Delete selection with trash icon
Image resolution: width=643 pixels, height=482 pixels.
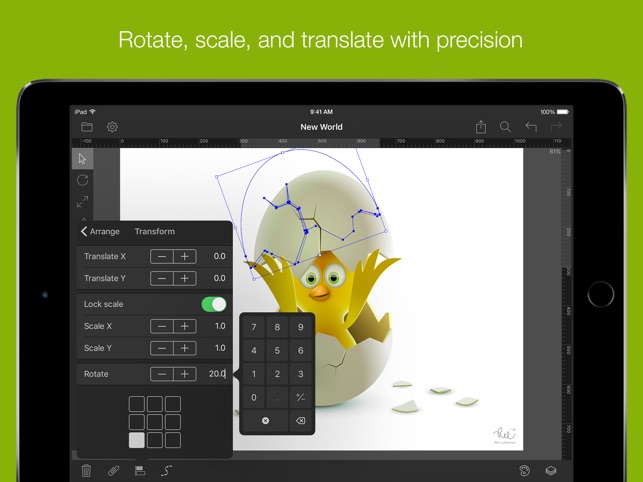pos(86,471)
